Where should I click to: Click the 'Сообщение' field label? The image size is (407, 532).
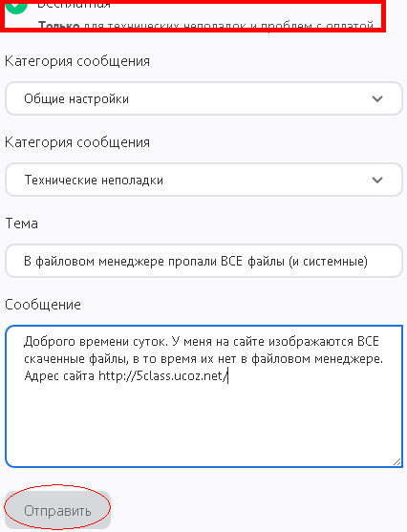pos(43,305)
